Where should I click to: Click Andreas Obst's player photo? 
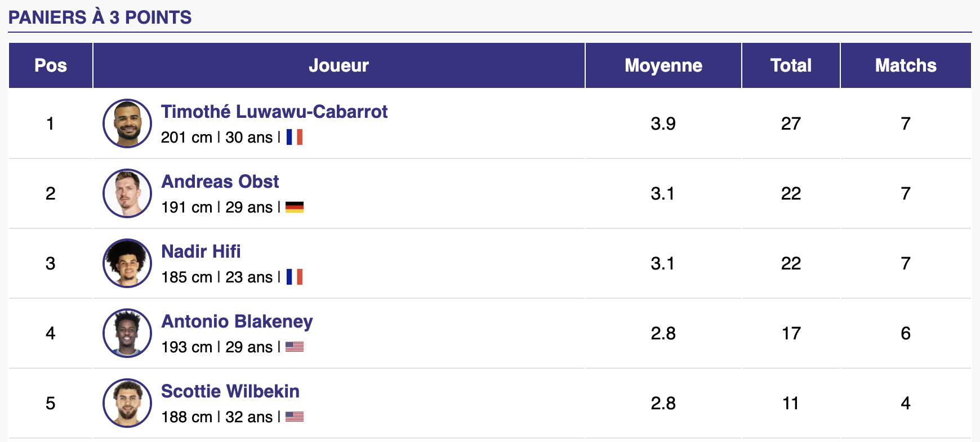tap(127, 193)
